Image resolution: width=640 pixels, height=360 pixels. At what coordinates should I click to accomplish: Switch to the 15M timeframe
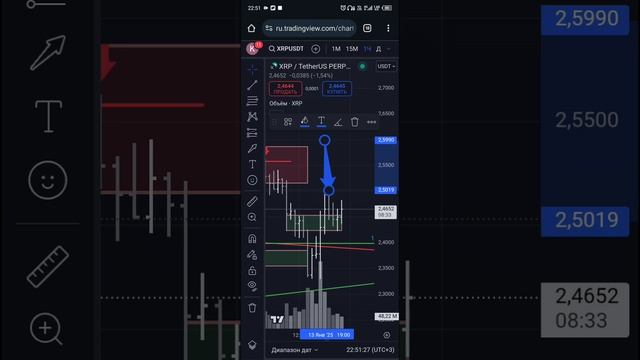click(352, 49)
